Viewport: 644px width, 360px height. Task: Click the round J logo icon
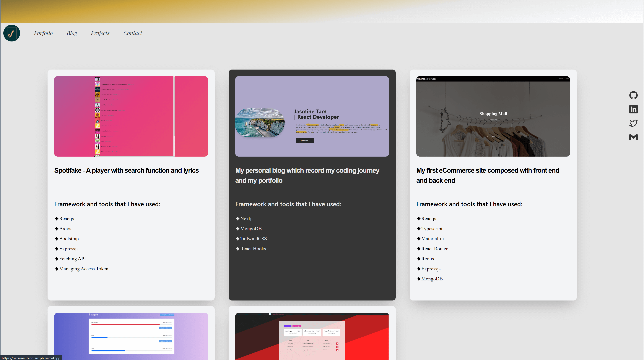coord(12,33)
